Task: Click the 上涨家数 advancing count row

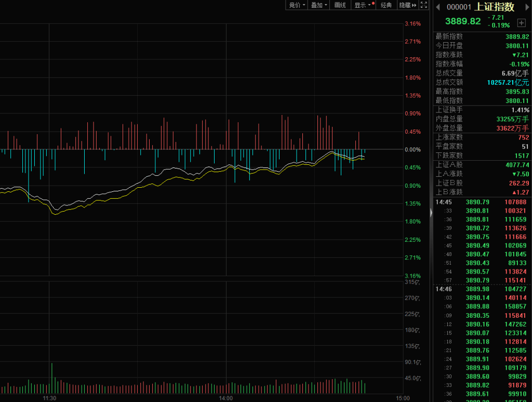Action: (482, 137)
